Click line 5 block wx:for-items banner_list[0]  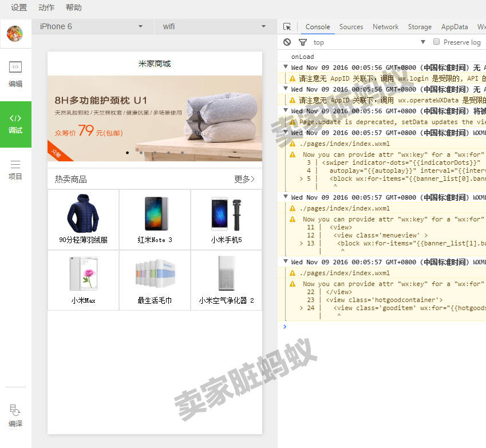[408, 179]
